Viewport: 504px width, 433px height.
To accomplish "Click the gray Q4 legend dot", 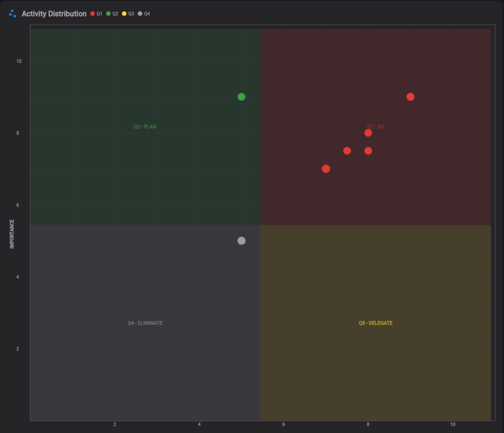I will coord(141,14).
